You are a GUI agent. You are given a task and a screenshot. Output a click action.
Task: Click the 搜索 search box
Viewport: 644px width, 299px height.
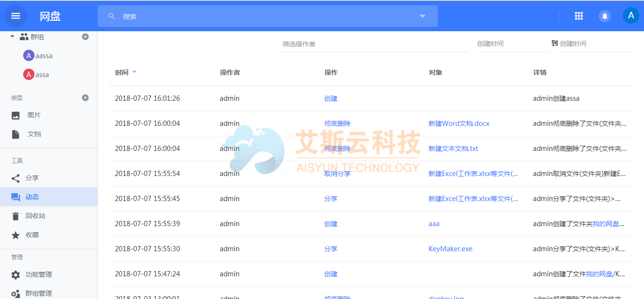[x=265, y=17]
